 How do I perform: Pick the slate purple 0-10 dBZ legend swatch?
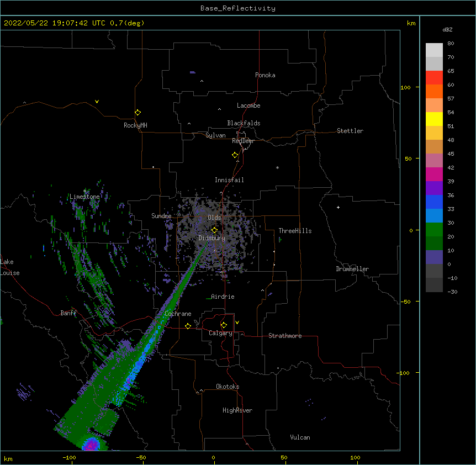(434, 257)
